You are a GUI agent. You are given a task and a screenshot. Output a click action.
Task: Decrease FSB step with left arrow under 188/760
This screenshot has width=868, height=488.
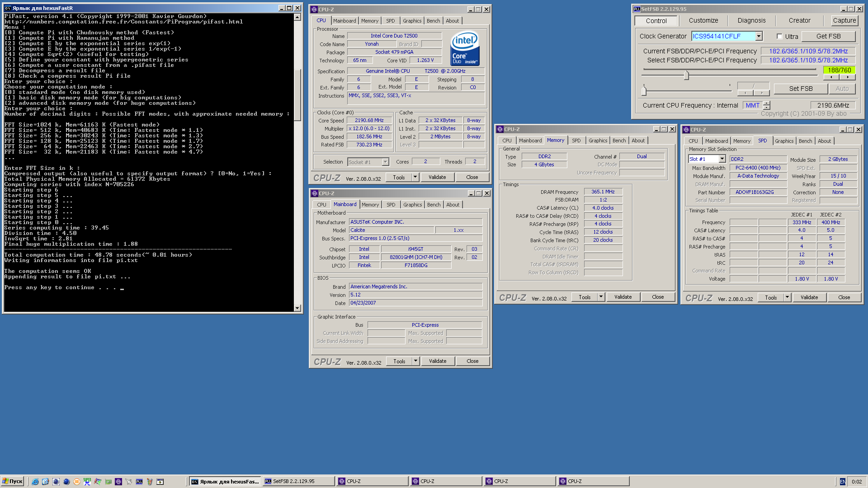click(x=831, y=77)
